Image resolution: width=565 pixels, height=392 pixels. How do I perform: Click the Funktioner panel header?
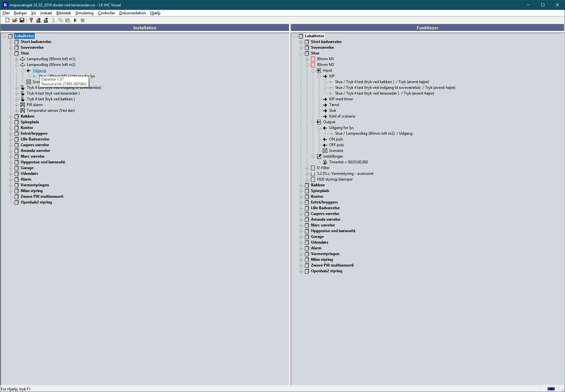427,28
